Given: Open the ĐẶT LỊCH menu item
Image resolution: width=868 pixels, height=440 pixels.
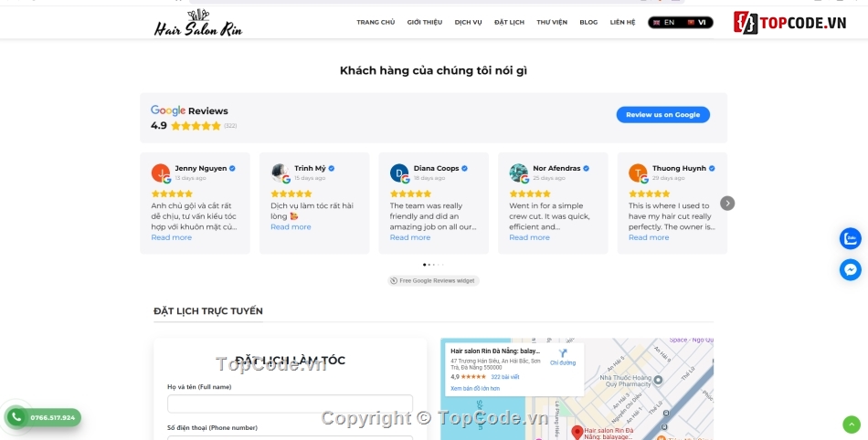Looking at the screenshot, I should (x=509, y=23).
